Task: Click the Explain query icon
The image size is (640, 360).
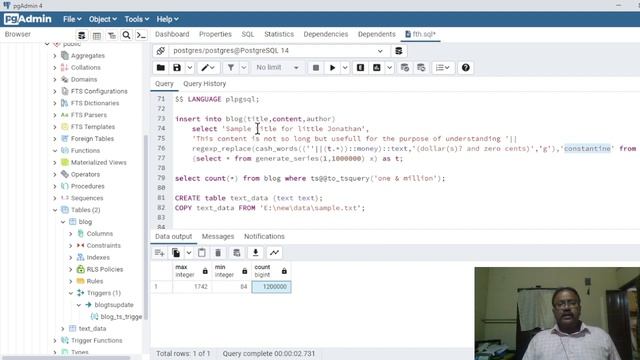Action: point(360,68)
